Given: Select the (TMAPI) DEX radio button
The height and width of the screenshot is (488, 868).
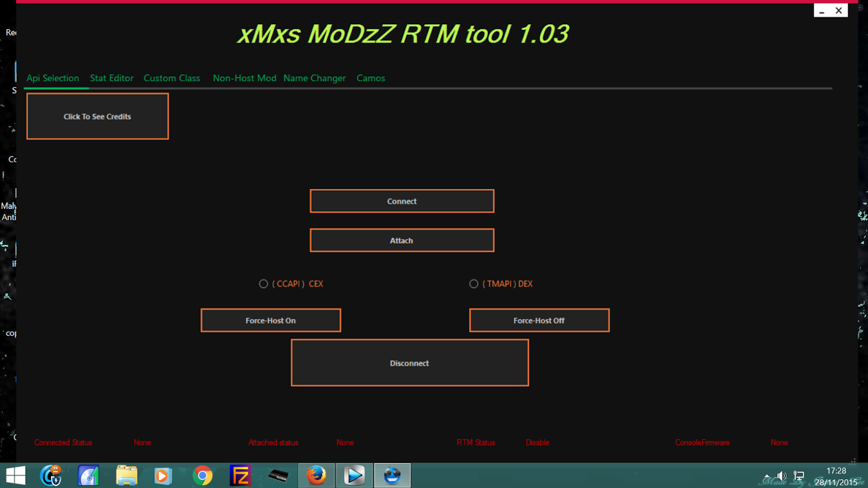Looking at the screenshot, I should coord(474,284).
